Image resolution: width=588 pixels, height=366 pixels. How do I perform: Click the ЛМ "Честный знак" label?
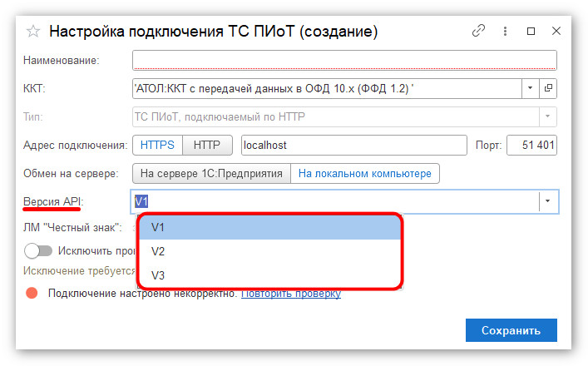[72, 227]
